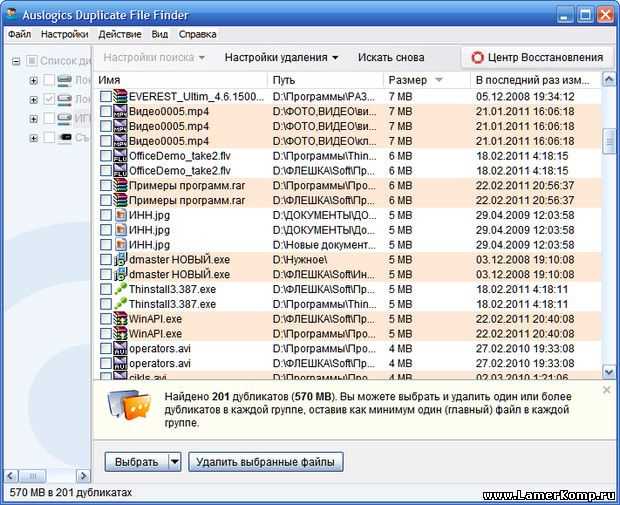Image resolution: width=620 pixels, height=505 pixels.
Task: Tick checkbox for OfficeDemo_take2.flv in D:\Программы
Action: pyautogui.click(x=106, y=156)
